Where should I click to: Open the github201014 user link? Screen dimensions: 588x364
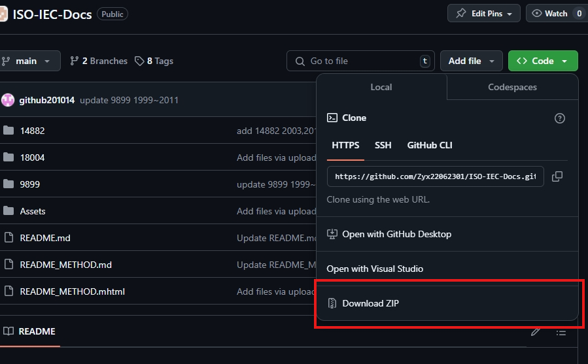click(47, 100)
